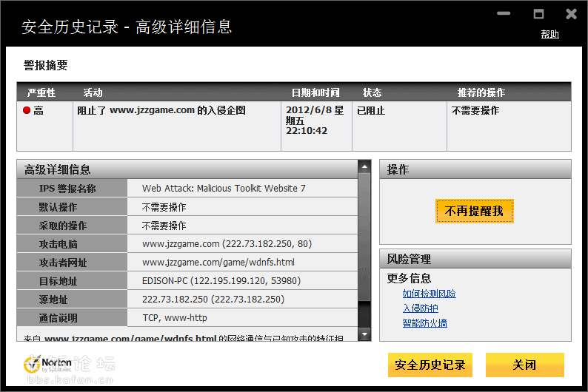Sort by the 严重性 column header
The width and height of the screenshot is (588, 392).
click(41, 92)
